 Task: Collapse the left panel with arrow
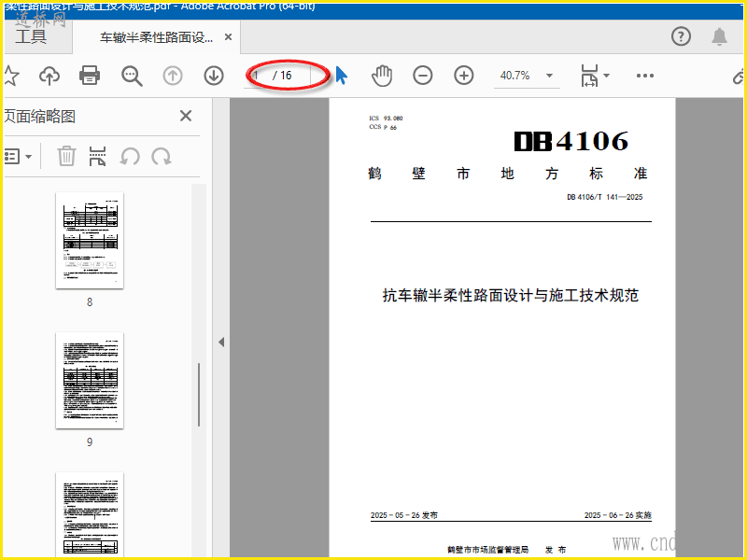pyautogui.click(x=221, y=342)
